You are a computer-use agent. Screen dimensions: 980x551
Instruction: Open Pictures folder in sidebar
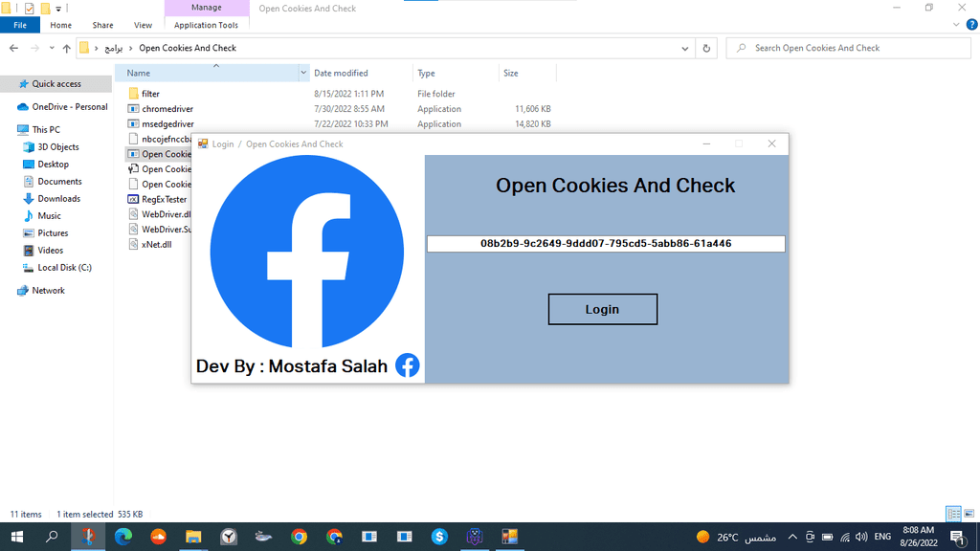coord(53,233)
